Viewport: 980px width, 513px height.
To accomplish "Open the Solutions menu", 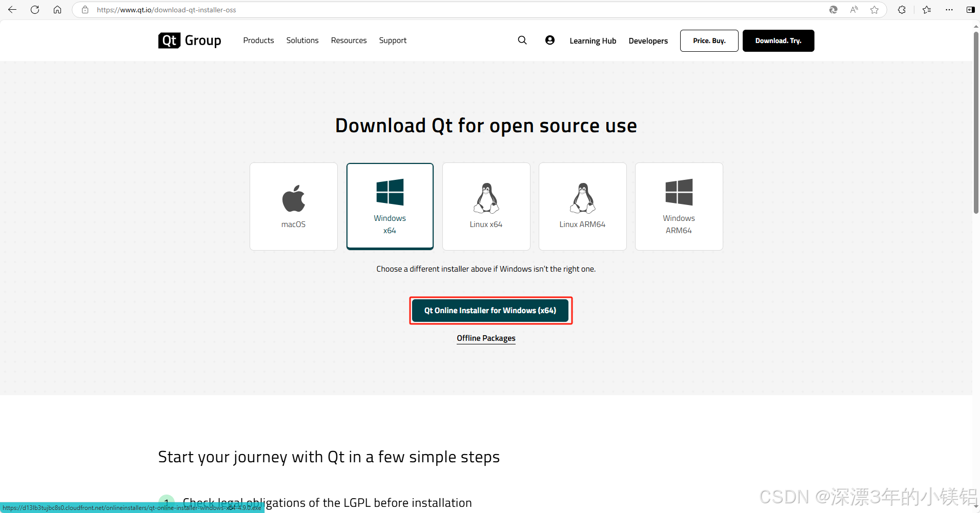I will pos(302,40).
